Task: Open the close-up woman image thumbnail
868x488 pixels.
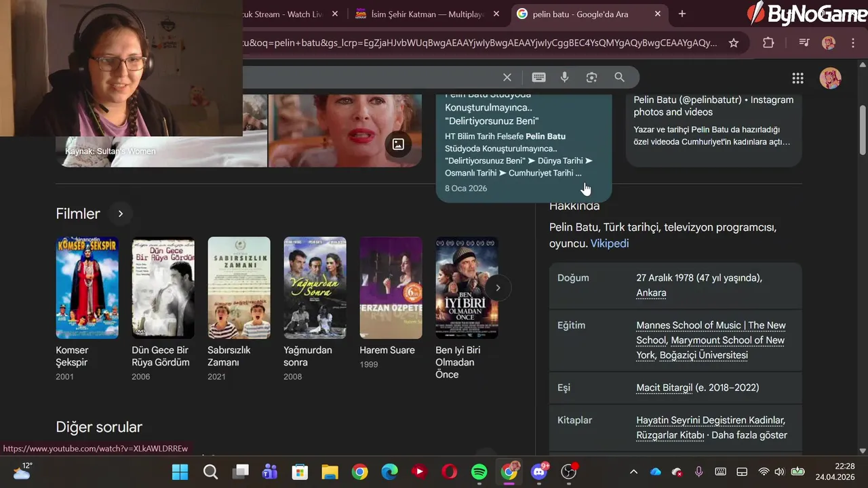Action: [344, 131]
